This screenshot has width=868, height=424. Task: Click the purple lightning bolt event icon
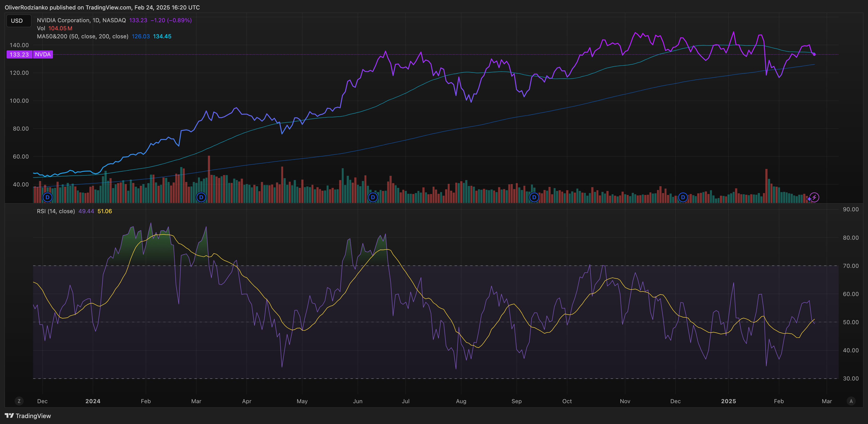click(x=814, y=197)
